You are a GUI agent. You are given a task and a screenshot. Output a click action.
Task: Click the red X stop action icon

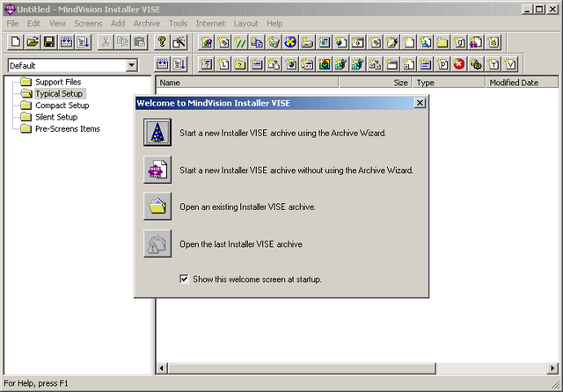tap(459, 64)
